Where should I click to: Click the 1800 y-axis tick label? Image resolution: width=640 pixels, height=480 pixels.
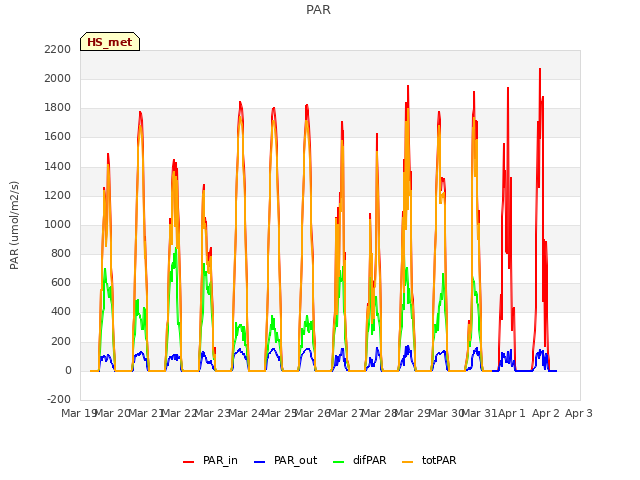coord(58,108)
